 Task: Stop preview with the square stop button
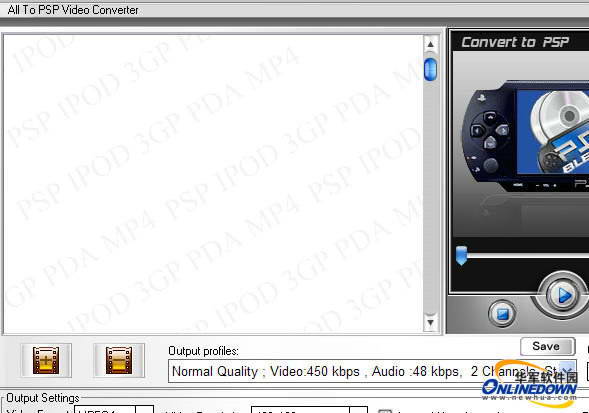click(x=503, y=313)
